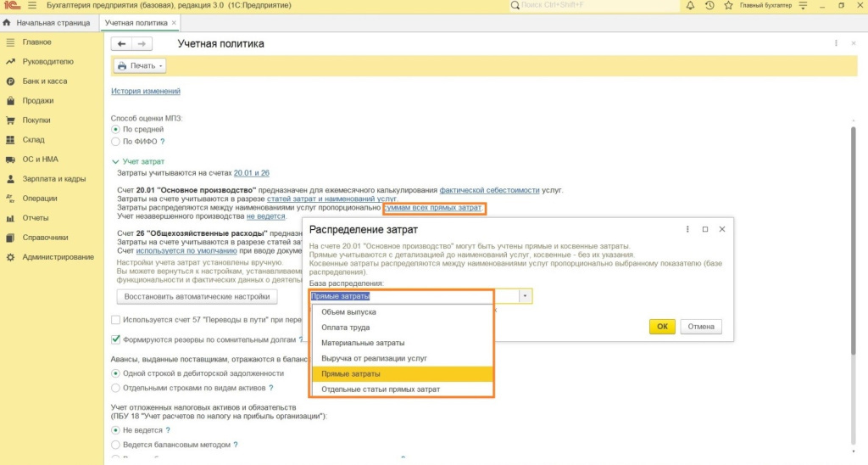Click the 'База распределения' dropdown arrow
This screenshot has height=465, width=868.
[526, 296]
